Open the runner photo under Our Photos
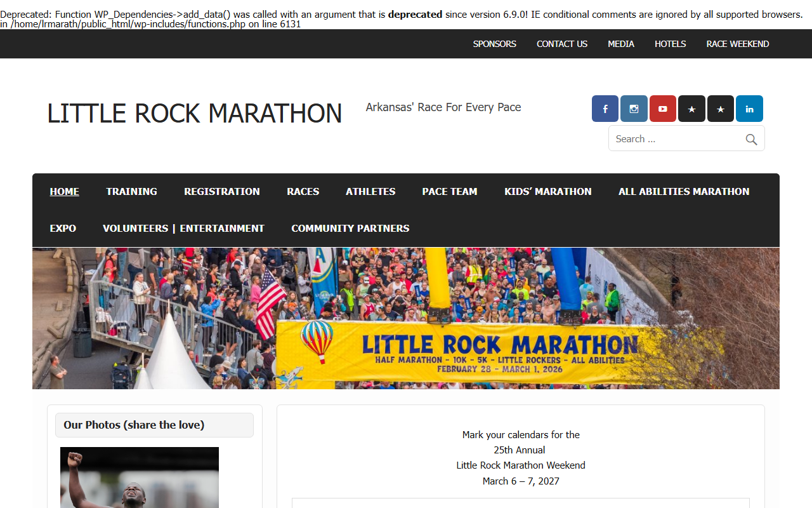 point(140,478)
